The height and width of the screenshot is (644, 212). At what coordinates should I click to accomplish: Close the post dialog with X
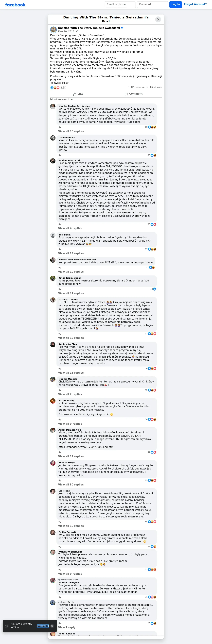point(158,19)
